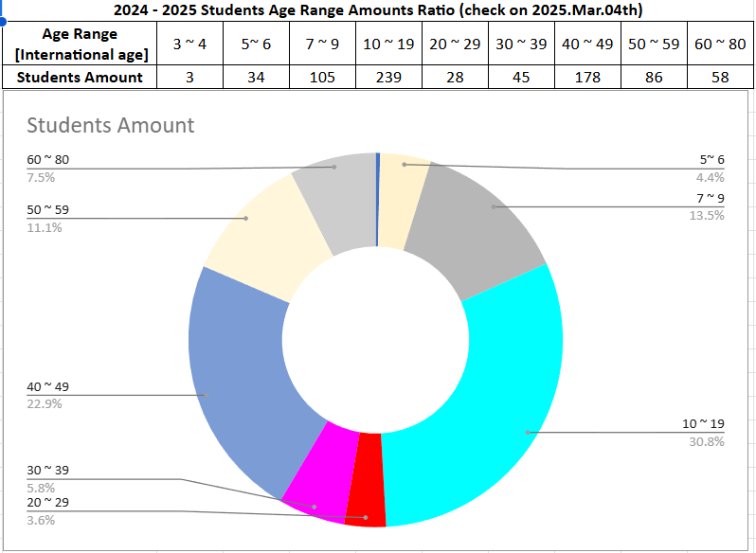
Task: Select the "Age Range [International age]" header cell
Action: pyautogui.click(x=81, y=45)
